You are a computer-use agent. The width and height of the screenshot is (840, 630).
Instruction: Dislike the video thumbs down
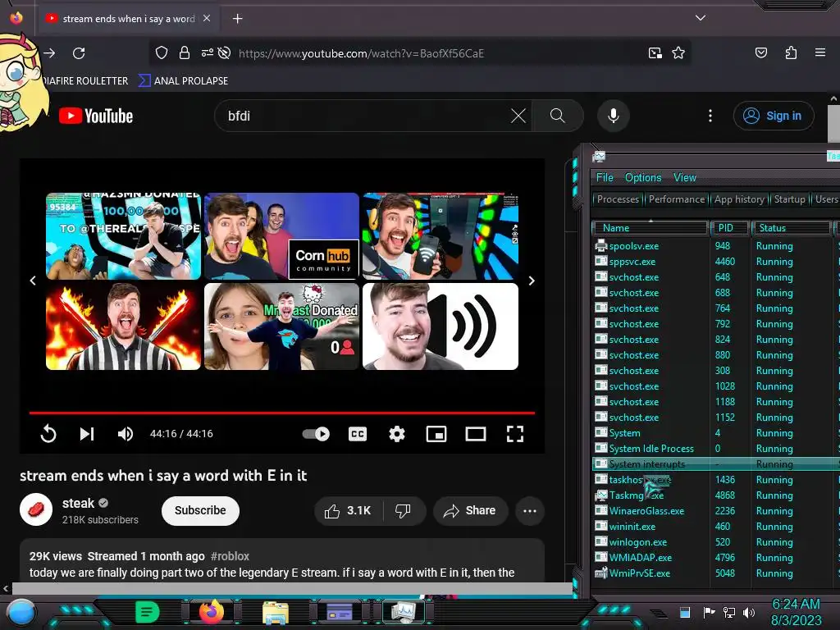pos(403,510)
